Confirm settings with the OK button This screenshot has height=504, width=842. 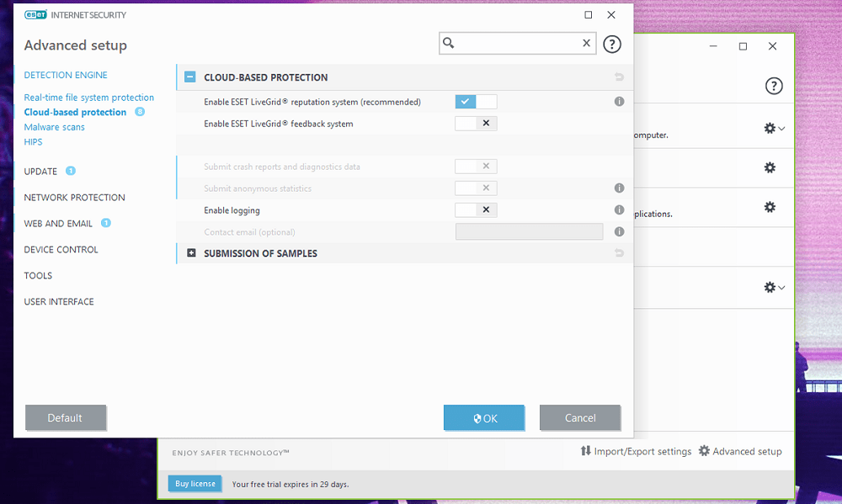(484, 417)
